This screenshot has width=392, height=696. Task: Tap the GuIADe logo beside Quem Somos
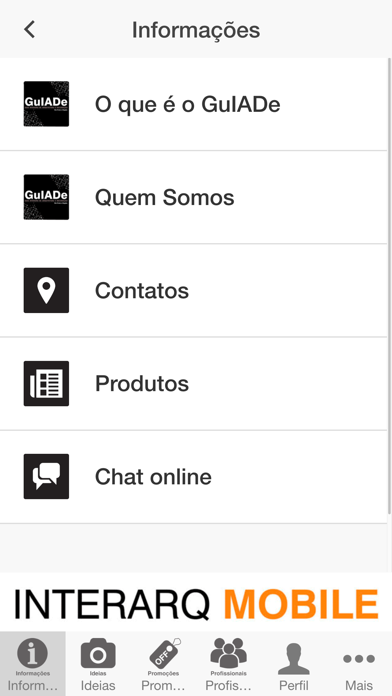coord(46,197)
